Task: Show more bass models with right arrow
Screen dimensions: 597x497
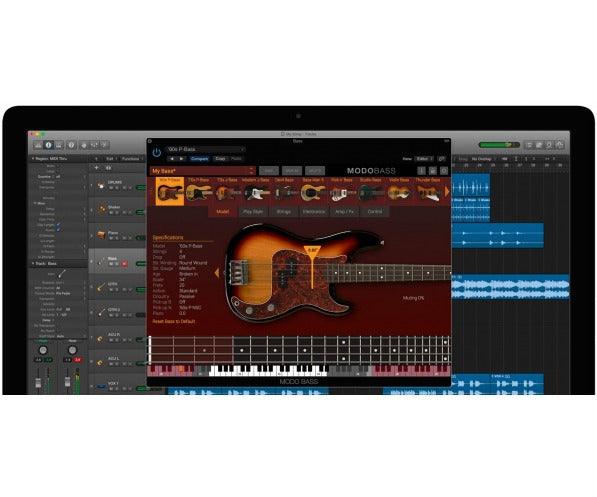Action: coord(447,192)
